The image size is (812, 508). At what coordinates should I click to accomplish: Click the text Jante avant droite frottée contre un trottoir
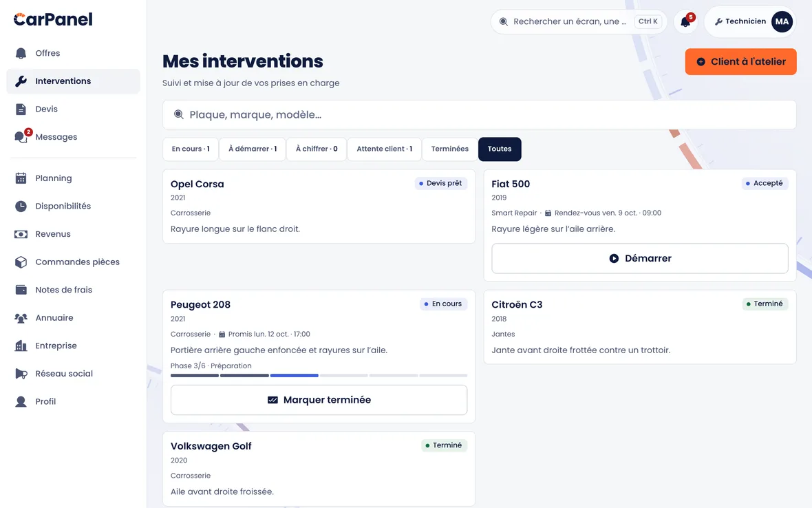click(x=581, y=350)
